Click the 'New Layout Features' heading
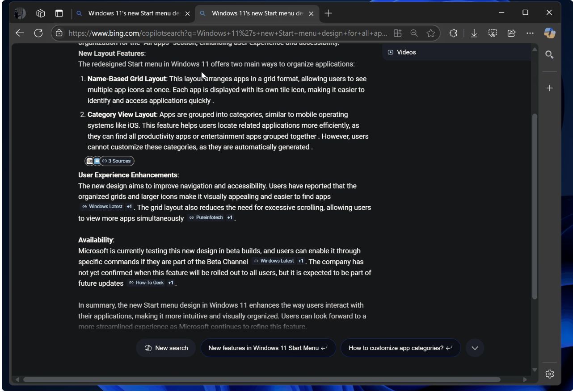 pos(111,53)
